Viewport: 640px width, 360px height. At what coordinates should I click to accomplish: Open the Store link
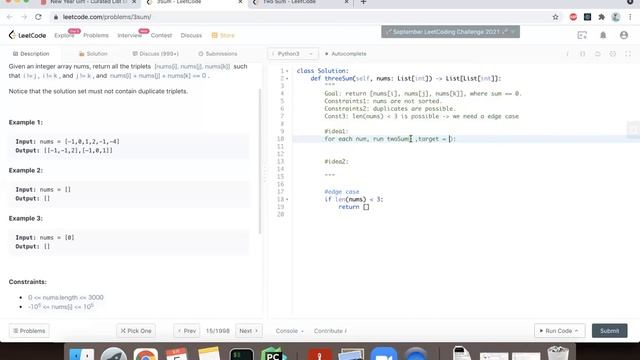pos(223,36)
